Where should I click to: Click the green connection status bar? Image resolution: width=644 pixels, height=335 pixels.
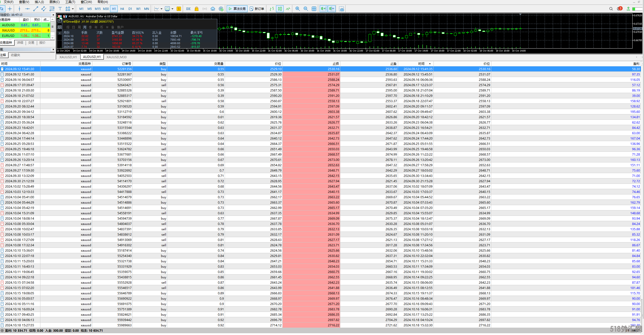(x=637, y=9)
